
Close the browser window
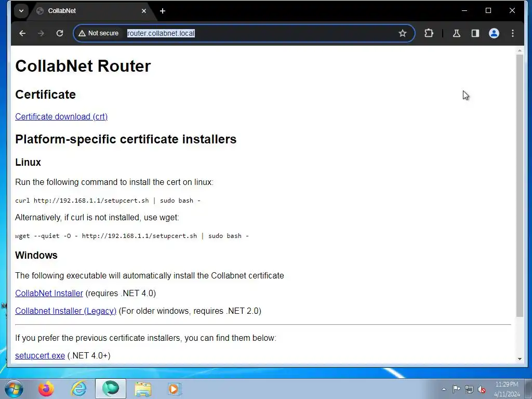(x=512, y=11)
